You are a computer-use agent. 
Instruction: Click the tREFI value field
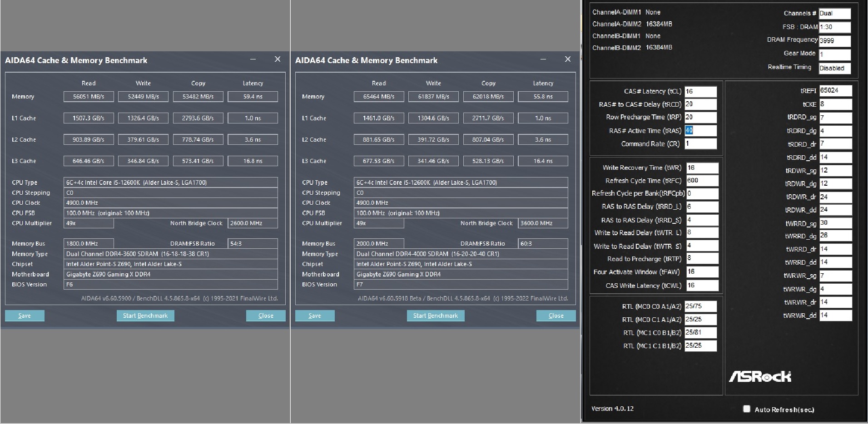click(836, 90)
